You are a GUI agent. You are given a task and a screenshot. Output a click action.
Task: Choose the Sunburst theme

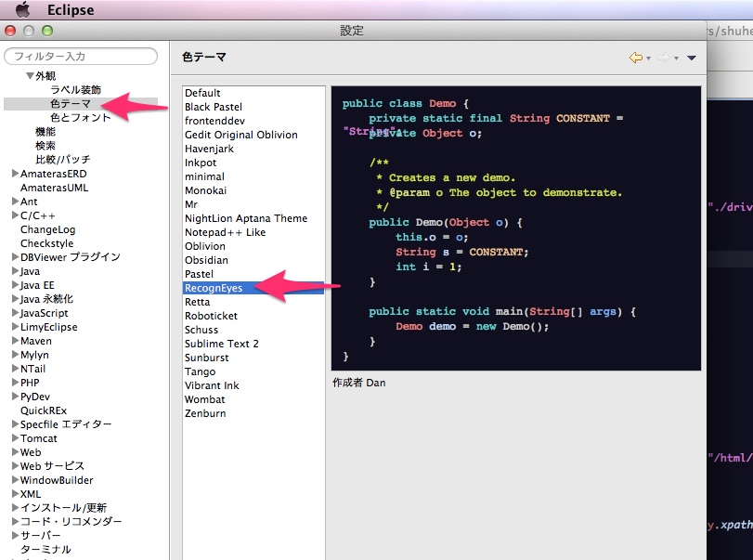click(207, 358)
